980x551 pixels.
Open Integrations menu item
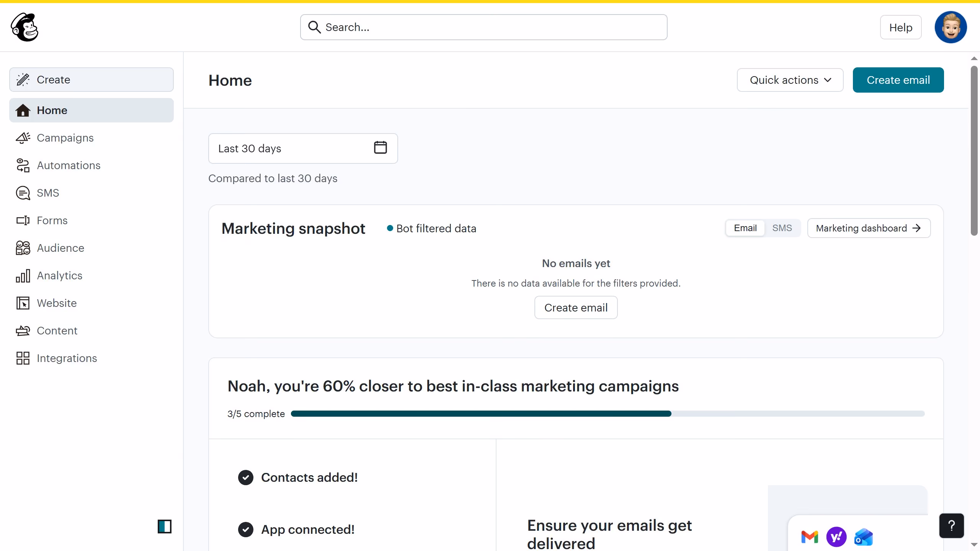[x=91, y=358]
